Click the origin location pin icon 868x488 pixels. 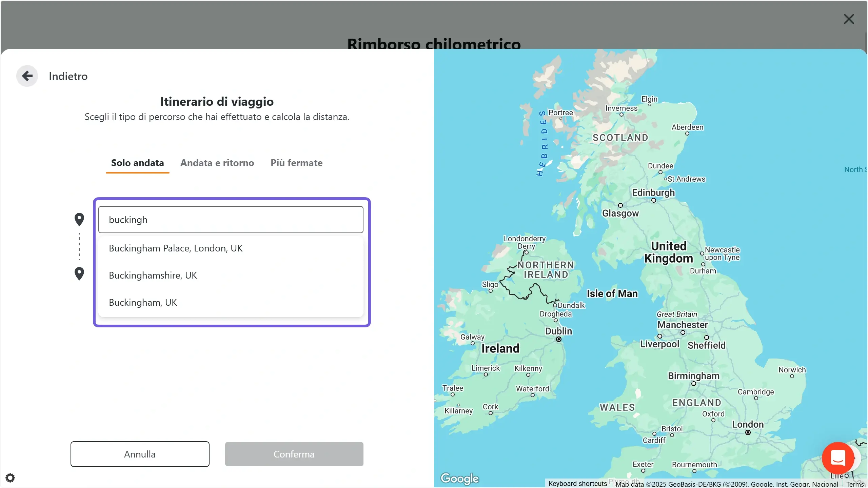click(x=79, y=219)
